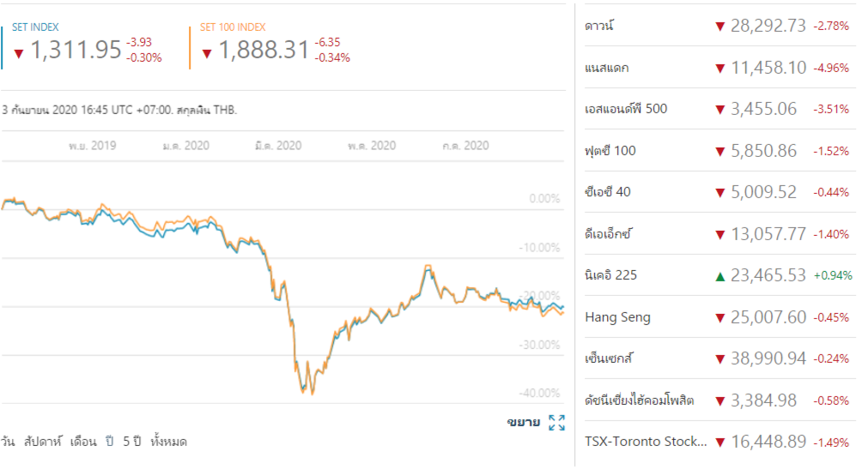Click the ขยาย (expand) text button

point(523,422)
